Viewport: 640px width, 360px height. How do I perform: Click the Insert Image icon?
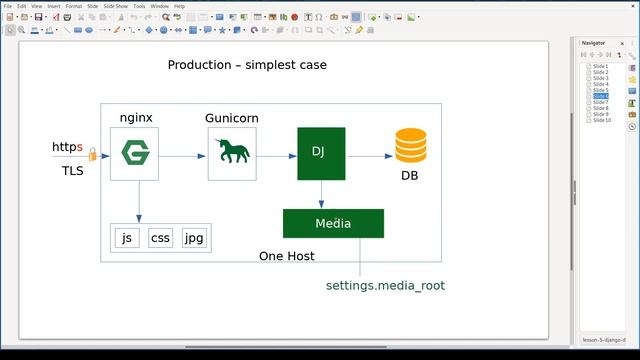[272, 17]
